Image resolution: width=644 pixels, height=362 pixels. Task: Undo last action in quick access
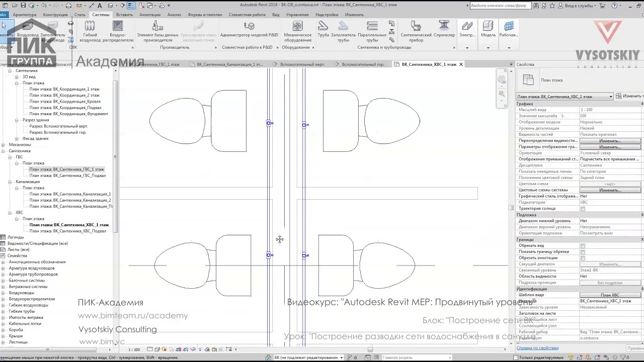[44, 6]
